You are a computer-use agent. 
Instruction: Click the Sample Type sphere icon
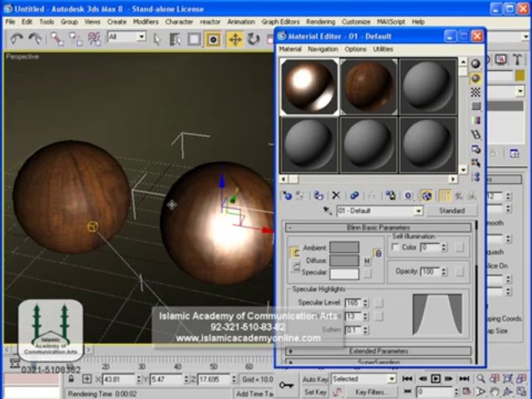click(x=475, y=63)
